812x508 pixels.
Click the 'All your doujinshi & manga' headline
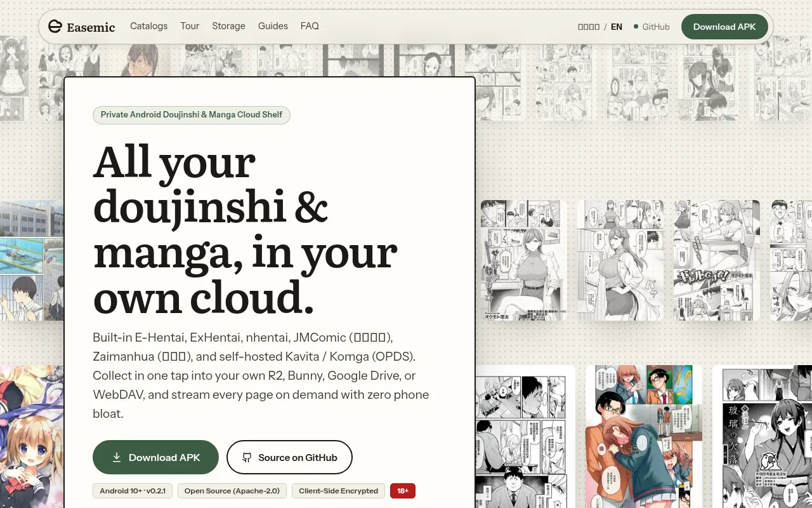pyautogui.click(x=246, y=229)
